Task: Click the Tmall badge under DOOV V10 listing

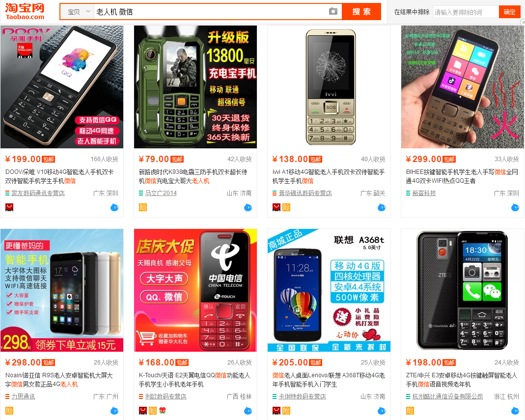Action: [x=9, y=207]
